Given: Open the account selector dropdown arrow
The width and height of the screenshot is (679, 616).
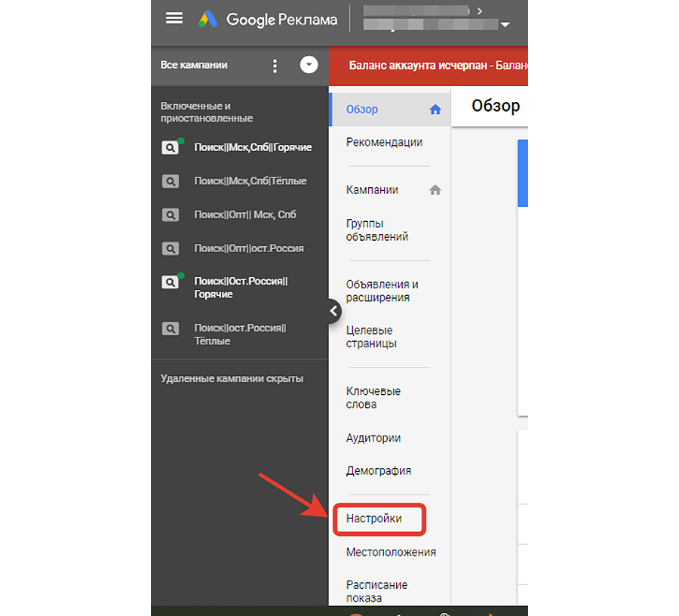Looking at the screenshot, I should [505, 25].
